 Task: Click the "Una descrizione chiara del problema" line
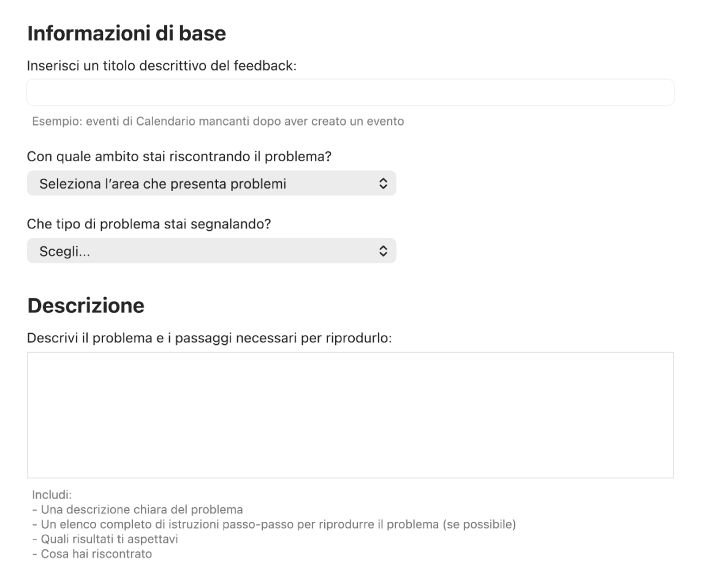pyautogui.click(x=138, y=510)
